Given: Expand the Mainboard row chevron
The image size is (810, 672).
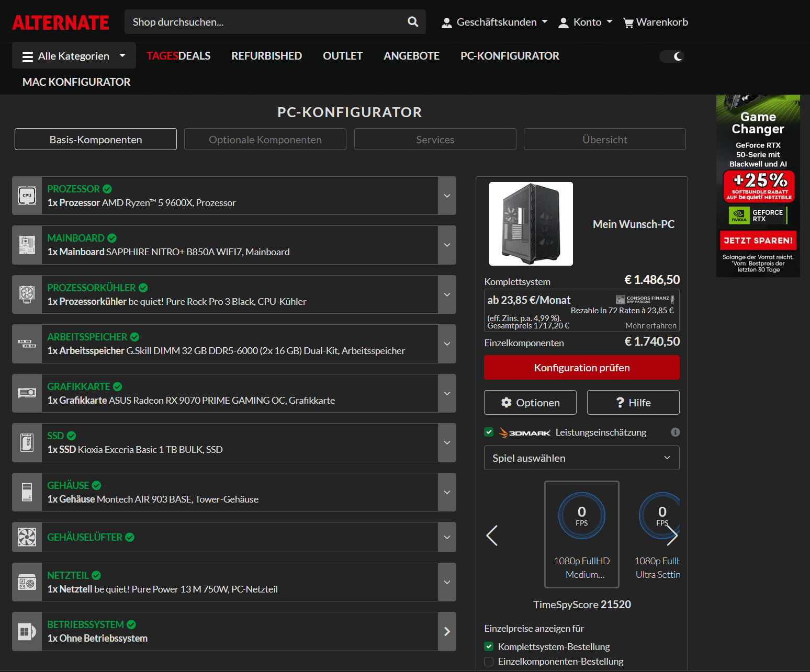Looking at the screenshot, I should pos(447,245).
